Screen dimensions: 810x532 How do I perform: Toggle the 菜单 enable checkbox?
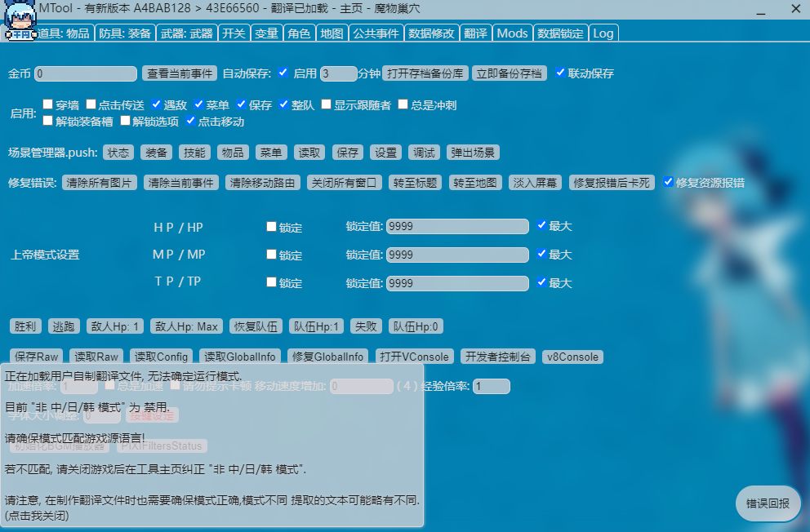[x=198, y=104]
